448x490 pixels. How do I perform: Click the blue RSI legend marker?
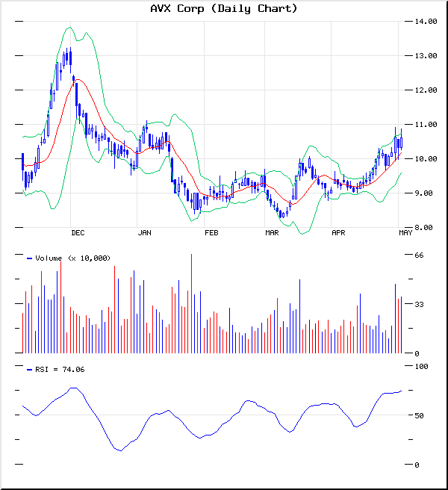[x=30, y=370]
